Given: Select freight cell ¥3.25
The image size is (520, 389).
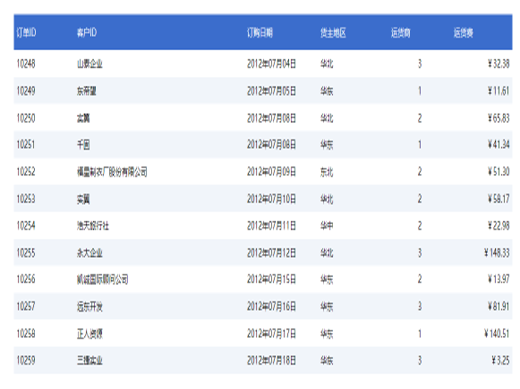Looking at the screenshot, I should tap(500, 360).
